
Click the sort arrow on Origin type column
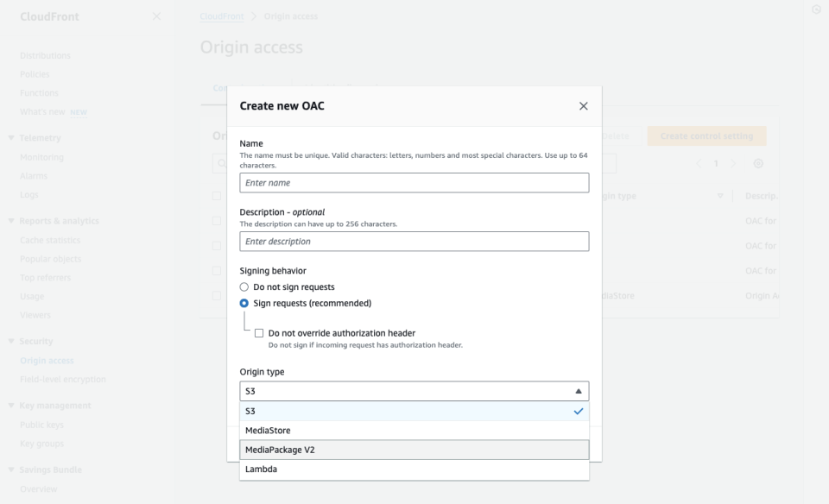(720, 196)
